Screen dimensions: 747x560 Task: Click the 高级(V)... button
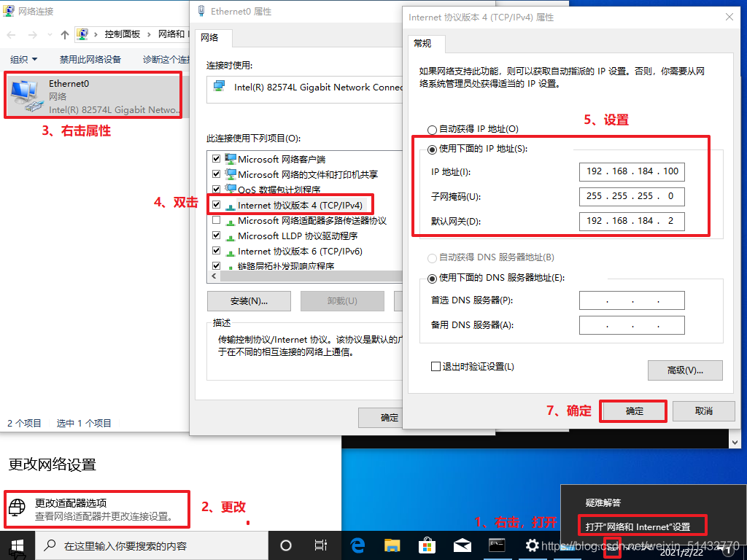tap(685, 370)
